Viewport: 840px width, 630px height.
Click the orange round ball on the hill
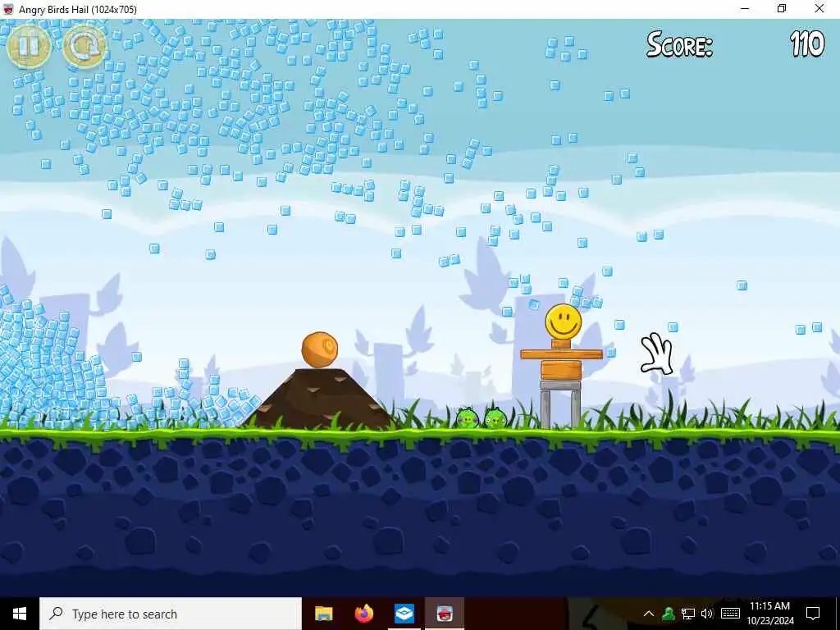pos(320,349)
